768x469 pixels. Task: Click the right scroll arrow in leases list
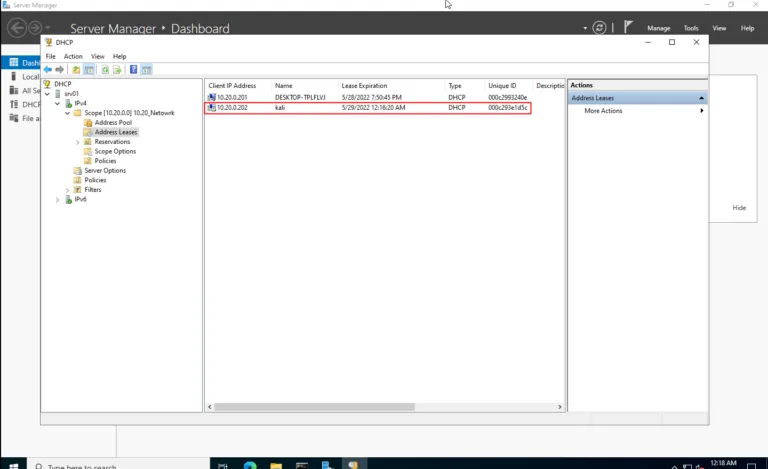pos(560,407)
